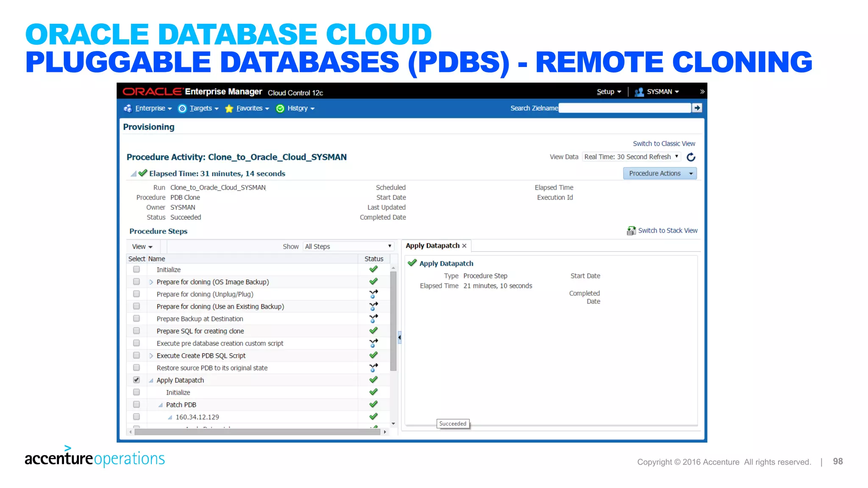Viewport: 868px width, 488px height.
Task: Click status checkmark for Execute Create PDB SQL Script
Action: click(x=373, y=355)
